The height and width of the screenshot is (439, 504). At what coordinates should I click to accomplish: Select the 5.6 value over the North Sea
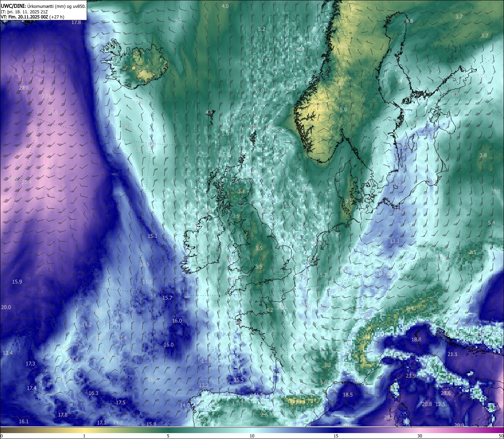(x=288, y=205)
